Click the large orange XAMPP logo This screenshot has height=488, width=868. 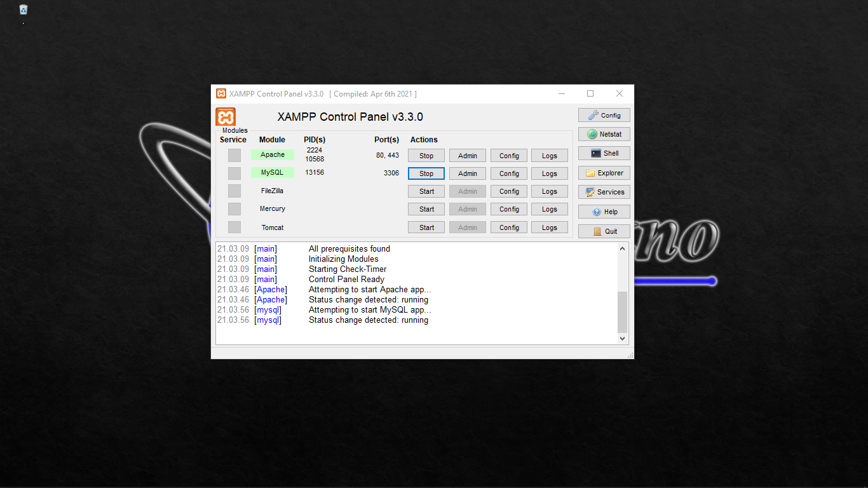click(226, 117)
